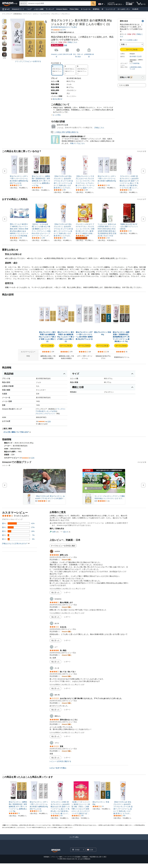Click the yellow カートに入れる button in buy box
Screen dimensions: 148x868
132,50
